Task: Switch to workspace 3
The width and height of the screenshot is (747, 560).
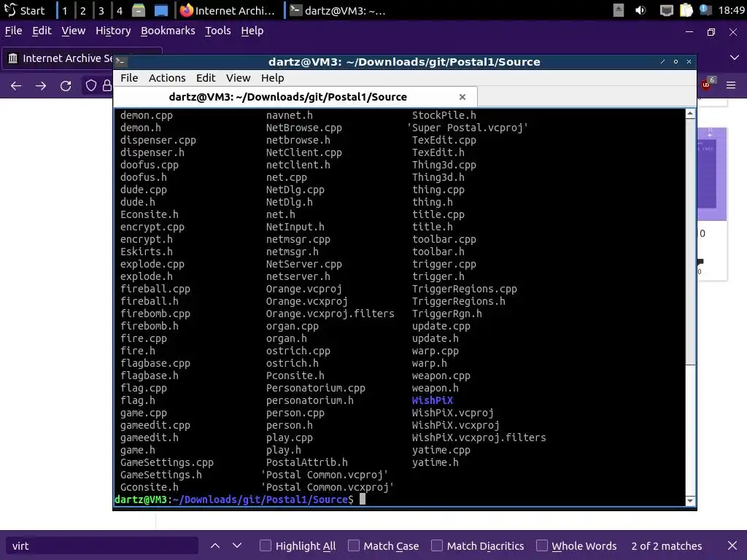Action: coord(101,10)
